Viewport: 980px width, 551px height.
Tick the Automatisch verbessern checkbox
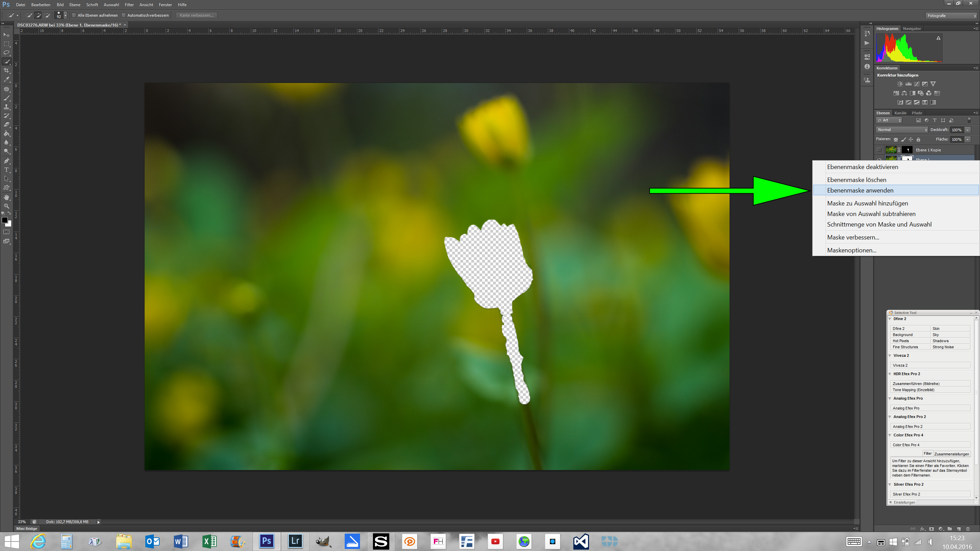point(124,15)
